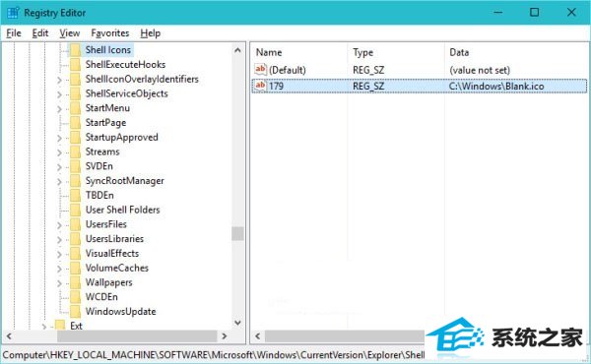Expand the VisualEffects tree node

tap(59, 255)
